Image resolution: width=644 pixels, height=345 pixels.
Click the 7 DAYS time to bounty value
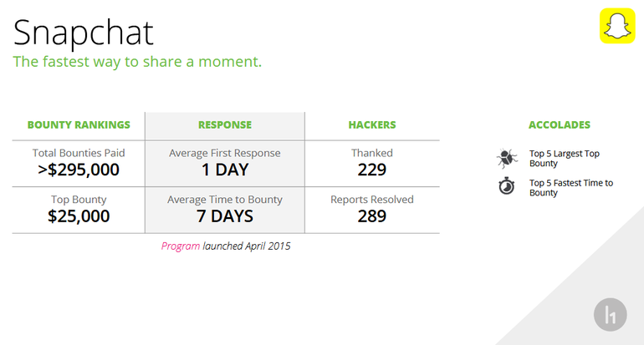(225, 216)
